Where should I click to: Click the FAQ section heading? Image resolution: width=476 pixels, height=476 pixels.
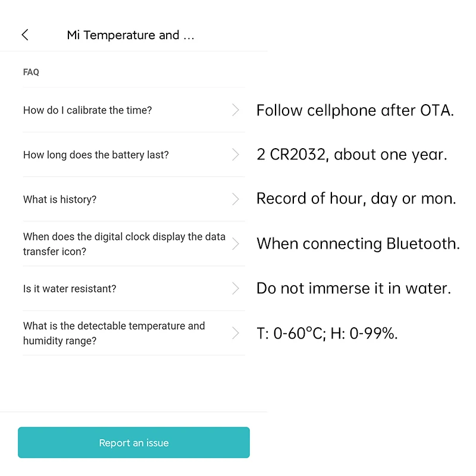(x=31, y=72)
